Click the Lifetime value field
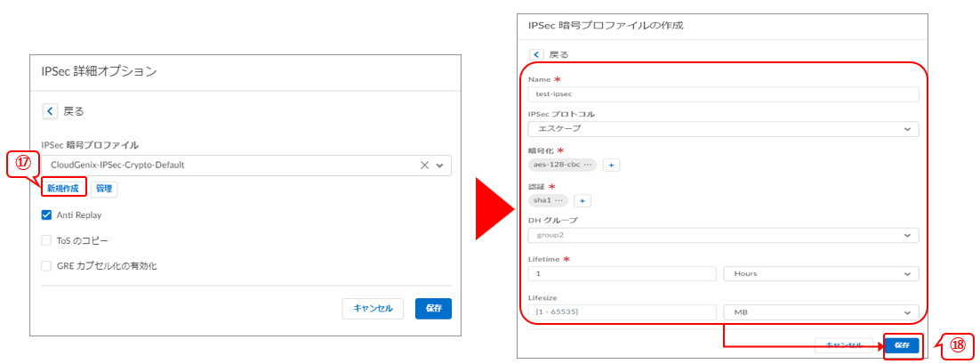This screenshot has width=980, height=364. pos(622,274)
